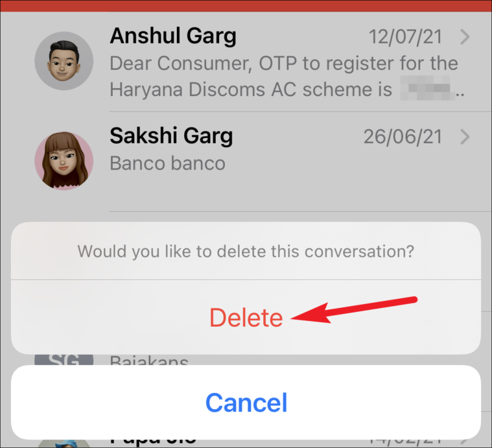The image size is (492, 448).
Task: Tap the gray SG initials avatar
Action: pos(64,360)
